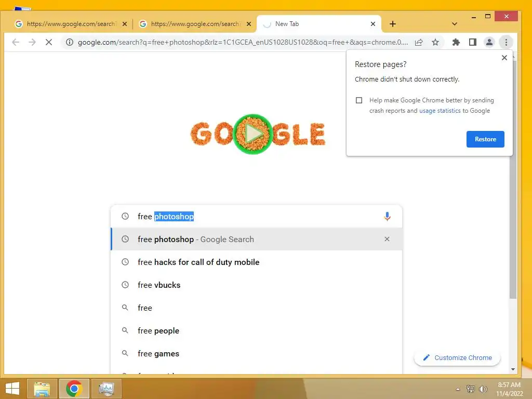Image resolution: width=532 pixels, height=399 pixels.
Task: Pick the 'free people' suggestion
Action: (x=257, y=330)
